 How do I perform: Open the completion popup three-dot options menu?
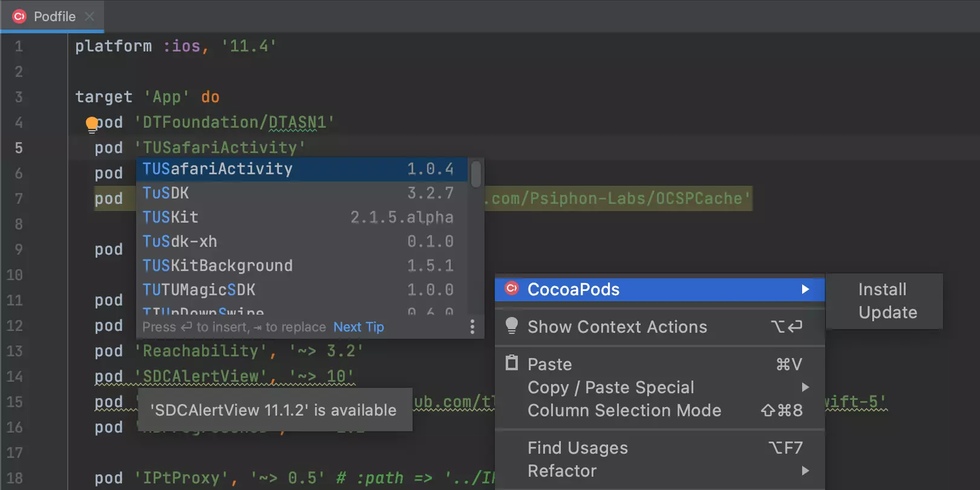pyautogui.click(x=472, y=327)
